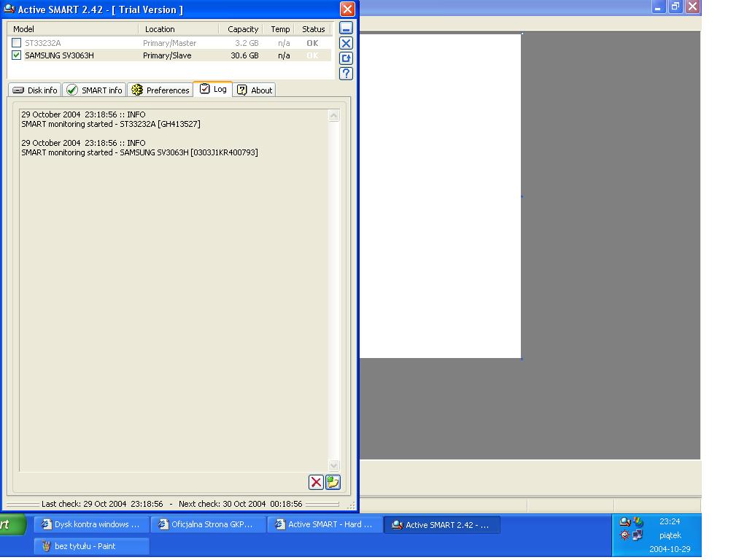Click the log scrollbar up arrow
The height and width of the screenshot is (560, 747).
tap(333, 114)
